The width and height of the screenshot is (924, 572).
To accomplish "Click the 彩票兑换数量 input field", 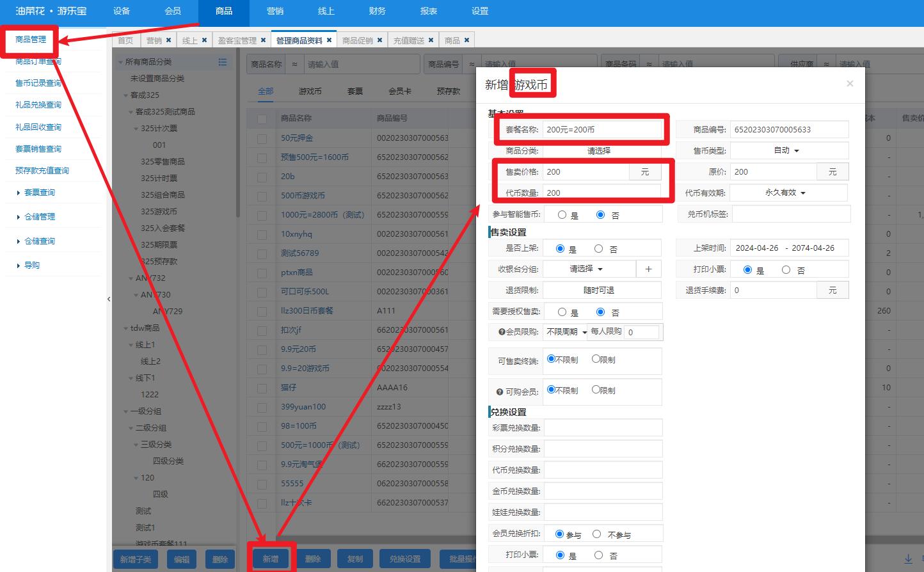I will point(603,428).
